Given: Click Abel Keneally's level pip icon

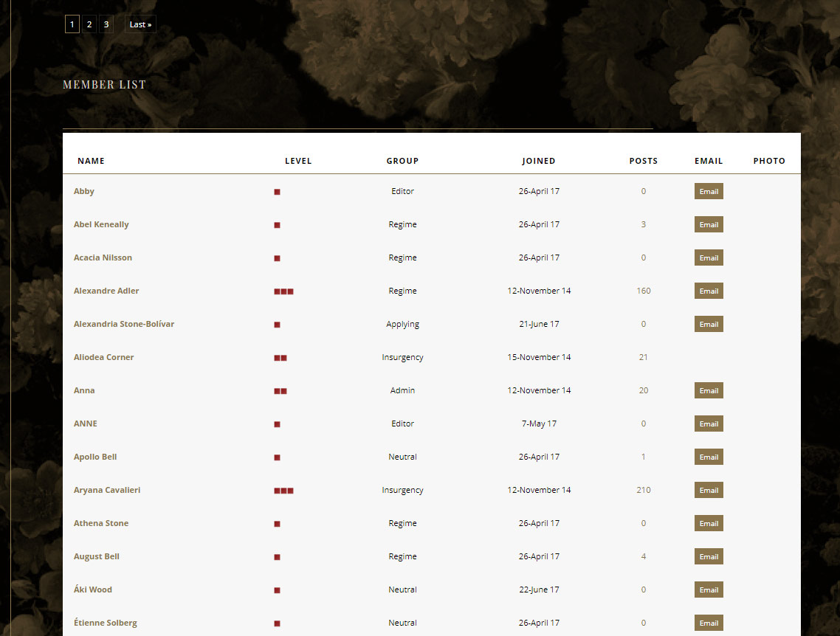Looking at the screenshot, I should tap(277, 225).
